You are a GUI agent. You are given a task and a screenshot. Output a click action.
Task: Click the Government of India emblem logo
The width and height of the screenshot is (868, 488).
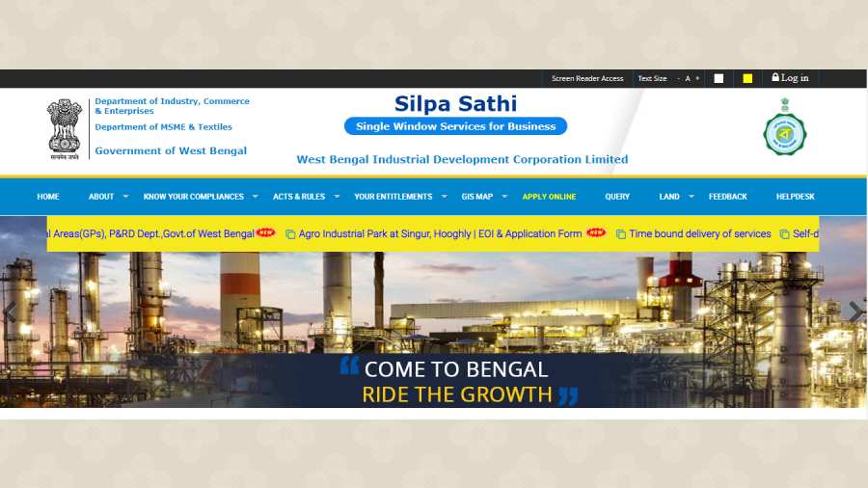click(65, 129)
